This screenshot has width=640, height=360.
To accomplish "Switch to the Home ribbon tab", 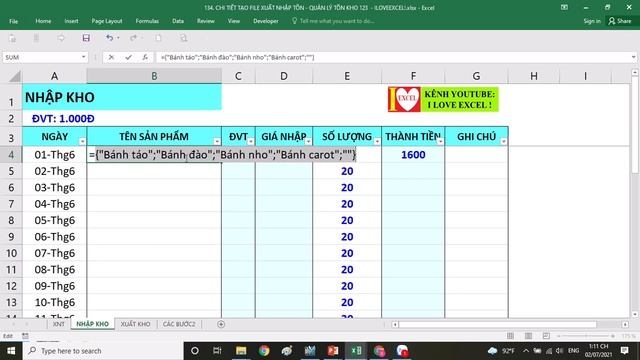I will (43, 21).
